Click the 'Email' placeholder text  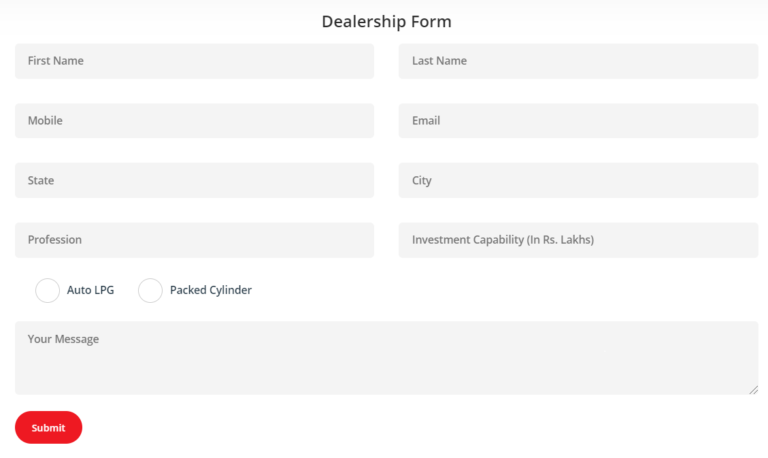[x=426, y=121]
